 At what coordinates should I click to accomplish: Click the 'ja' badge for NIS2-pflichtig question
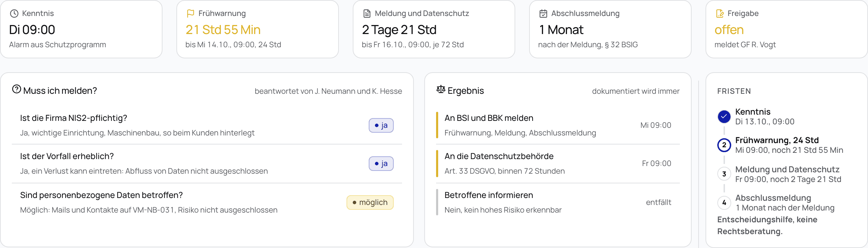click(381, 125)
